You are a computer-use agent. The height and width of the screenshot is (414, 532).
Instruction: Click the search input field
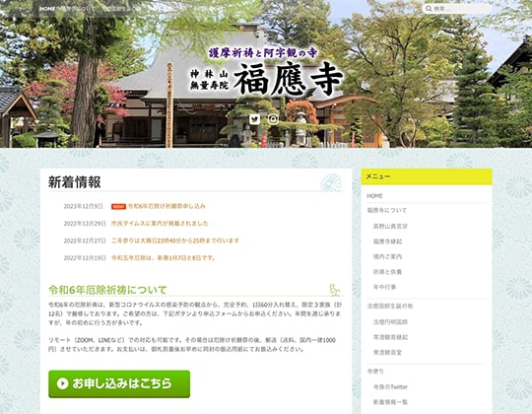click(x=457, y=9)
